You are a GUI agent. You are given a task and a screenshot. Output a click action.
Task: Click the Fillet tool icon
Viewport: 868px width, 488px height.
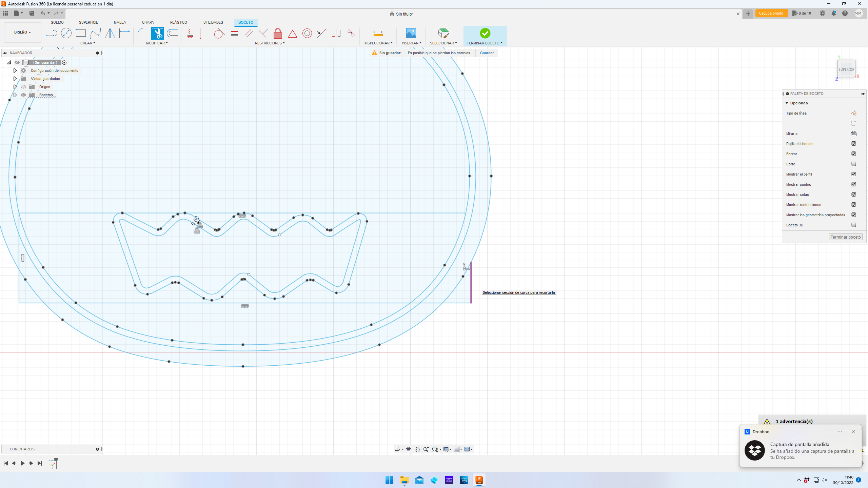[143, 33]
